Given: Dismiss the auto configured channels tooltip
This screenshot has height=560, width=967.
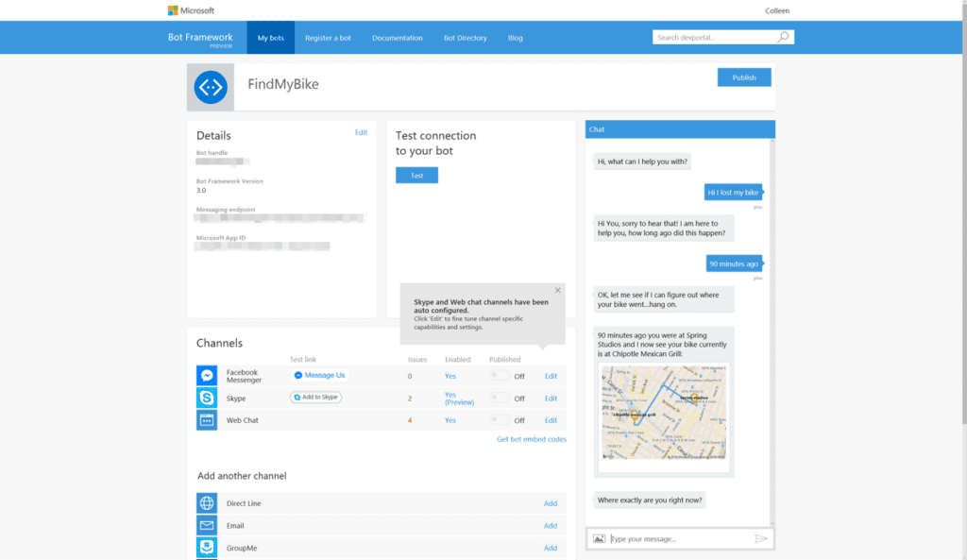Looking at the screenshot, I should click(557, 291).
